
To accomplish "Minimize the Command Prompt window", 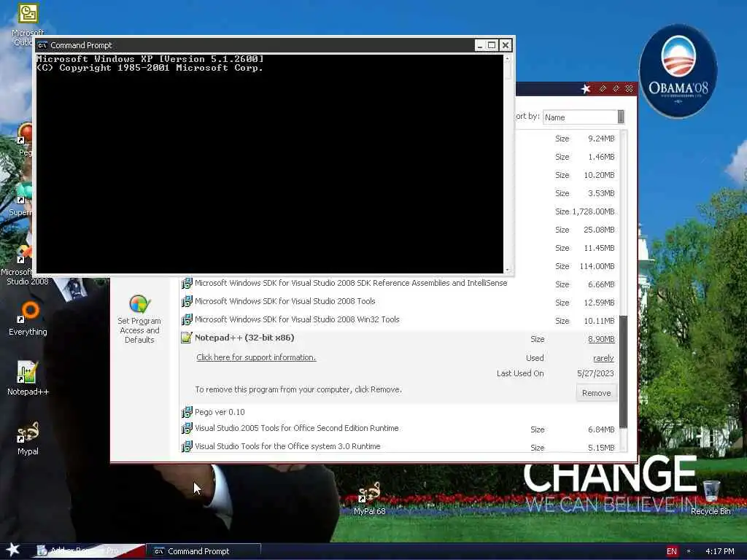I will (480, 45).
